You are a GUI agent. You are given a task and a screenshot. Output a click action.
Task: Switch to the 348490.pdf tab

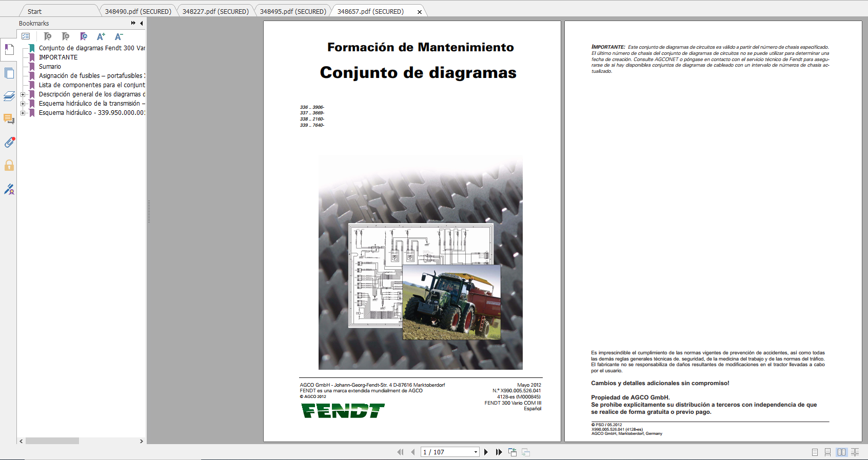point(138,11)
